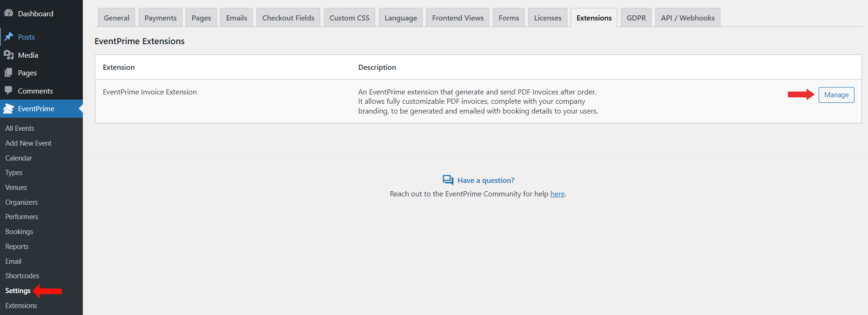Switch to API / Webhooks tab
This screenshot has width=868, height=315.
687,18
